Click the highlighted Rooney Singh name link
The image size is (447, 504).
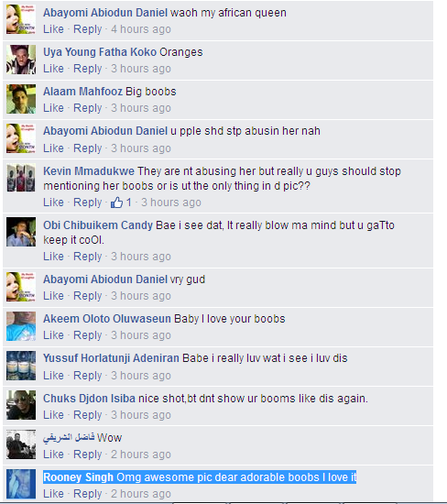(x=79, y=477)
